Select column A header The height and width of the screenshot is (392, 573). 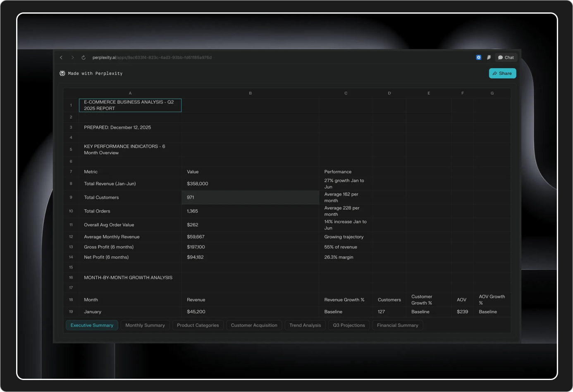pyautogui.click(x=130, y=93)
